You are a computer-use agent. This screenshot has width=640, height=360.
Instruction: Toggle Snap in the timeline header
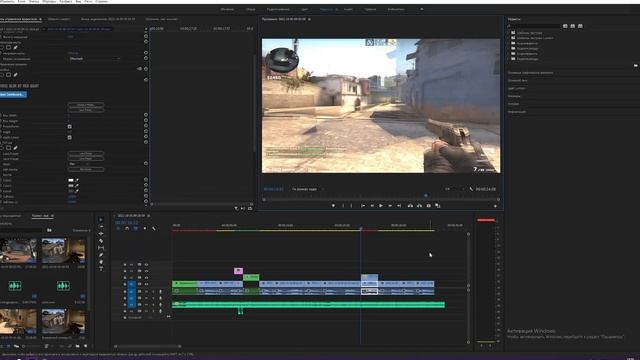127,229
